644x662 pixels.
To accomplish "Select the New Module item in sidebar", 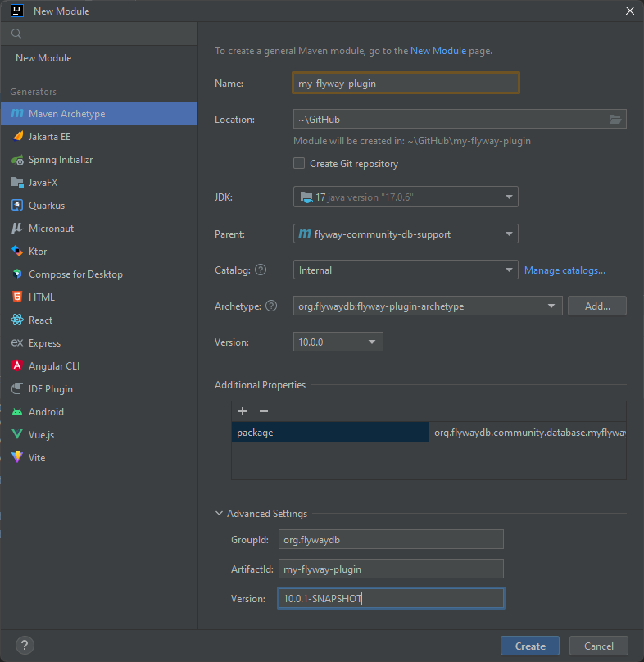I will point(43,58).
